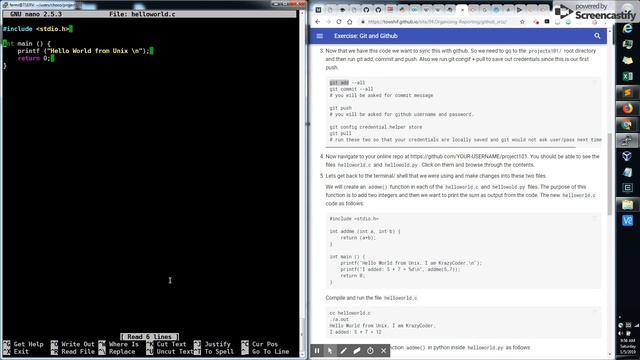
Task: Switch to the second GitHub tab
Action: pos(378,10)
